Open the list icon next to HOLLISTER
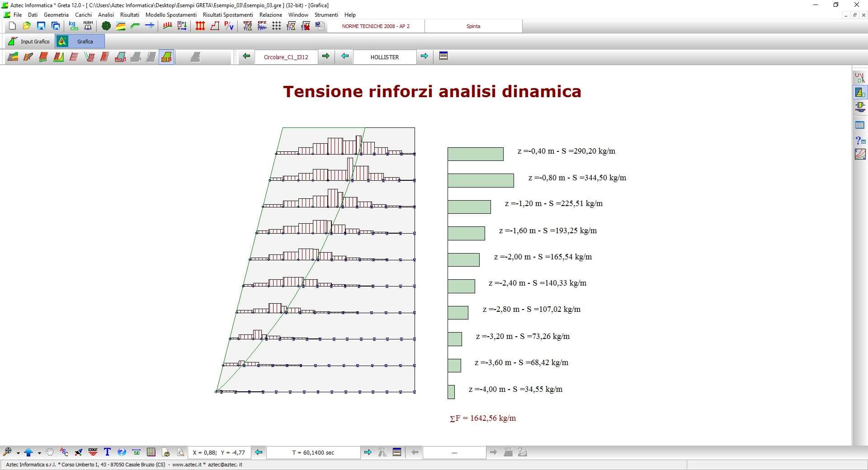 coord(443,56)
